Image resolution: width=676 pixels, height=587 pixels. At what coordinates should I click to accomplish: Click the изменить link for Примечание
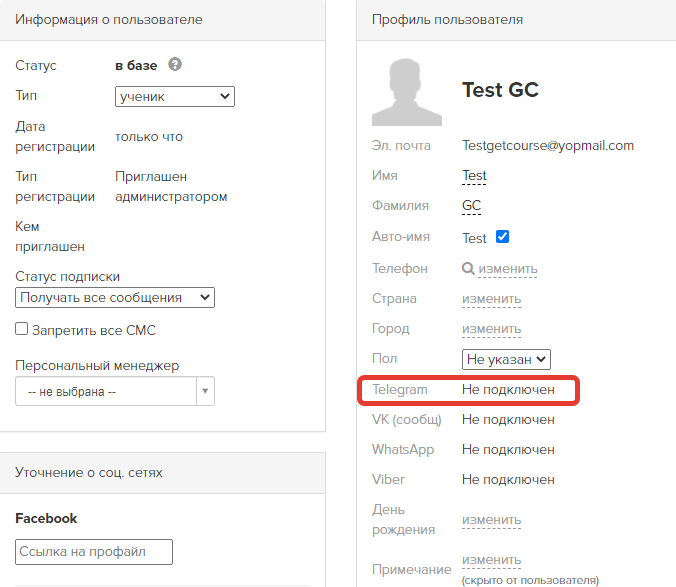pyautogui.click(x=491, y=560)
